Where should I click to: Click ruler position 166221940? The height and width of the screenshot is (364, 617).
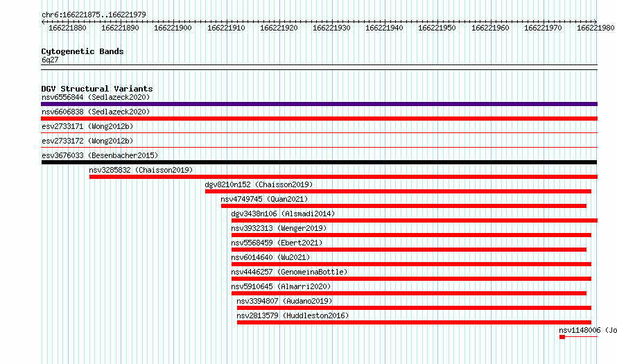click(385, 28)
